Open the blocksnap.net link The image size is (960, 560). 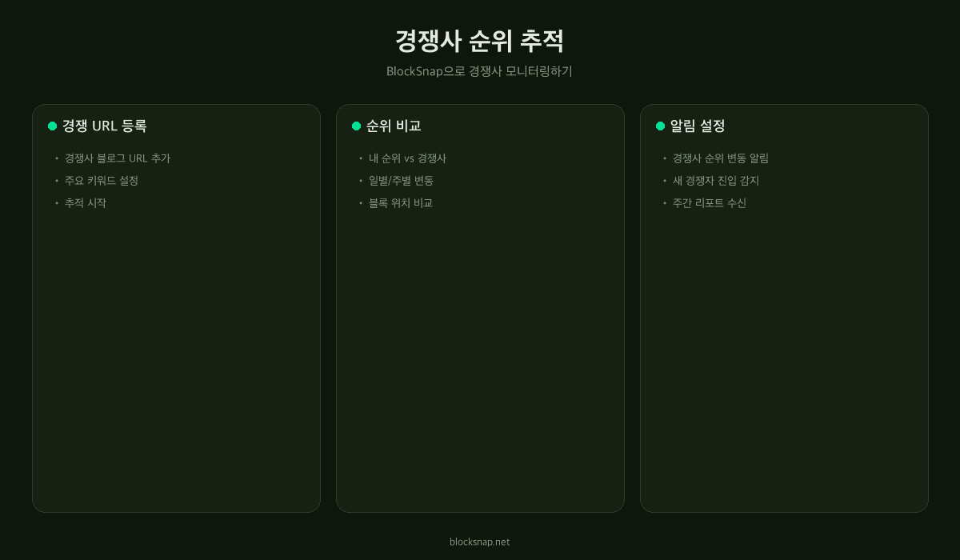(x=480, y=542)
